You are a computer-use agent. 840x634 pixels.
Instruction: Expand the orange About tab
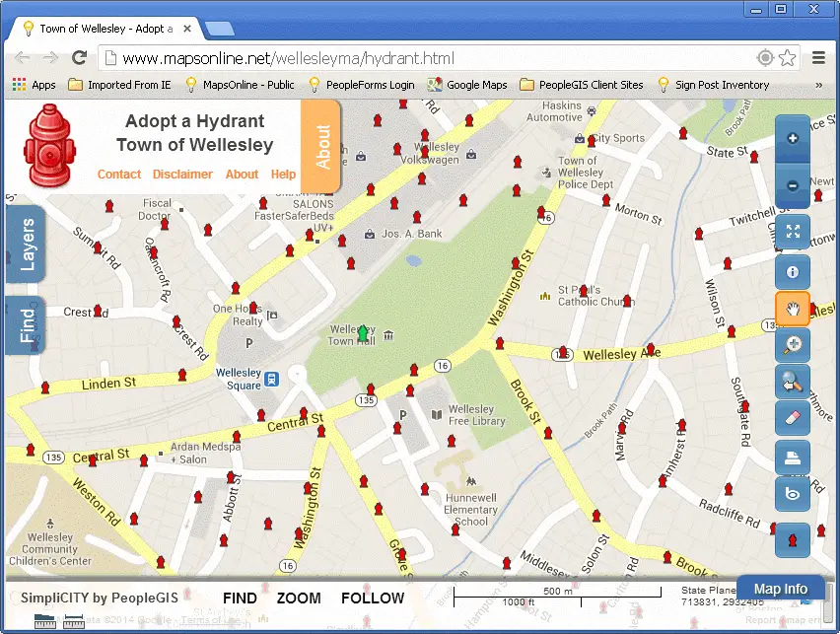pos(320,146)
